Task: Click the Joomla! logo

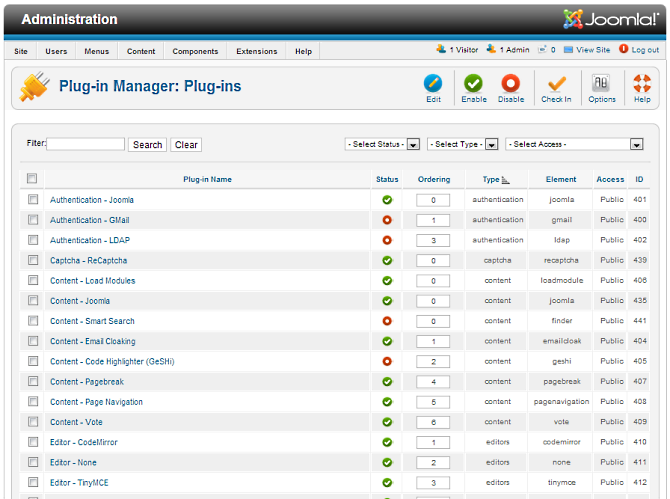Action: click(x=611, y=19)
